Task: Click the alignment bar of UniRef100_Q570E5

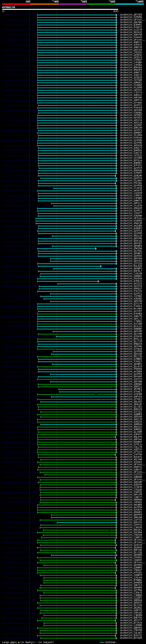Action: (77, 15)
